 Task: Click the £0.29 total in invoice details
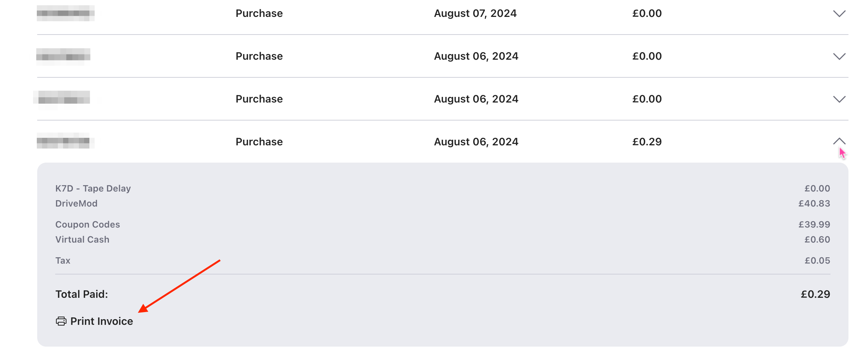815,294
